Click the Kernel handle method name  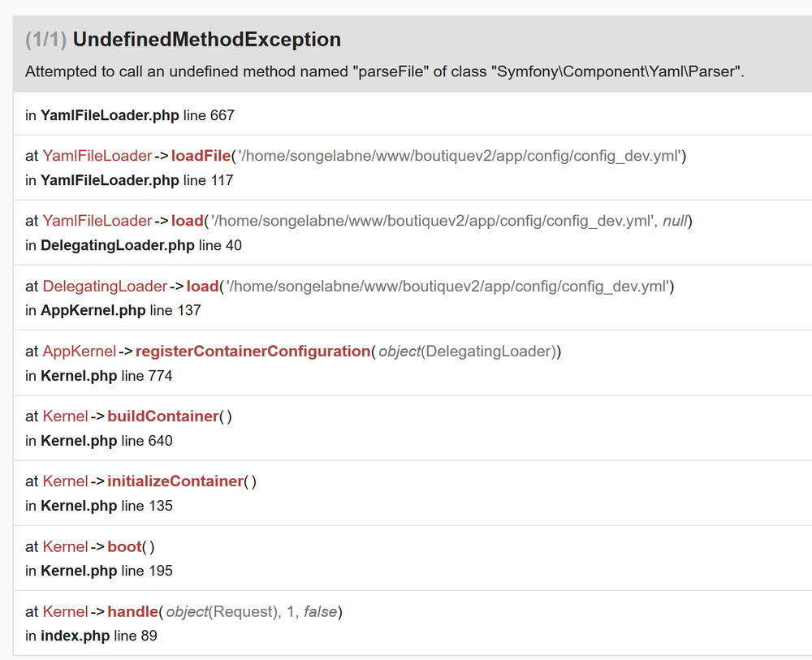[x=132, y=611]
